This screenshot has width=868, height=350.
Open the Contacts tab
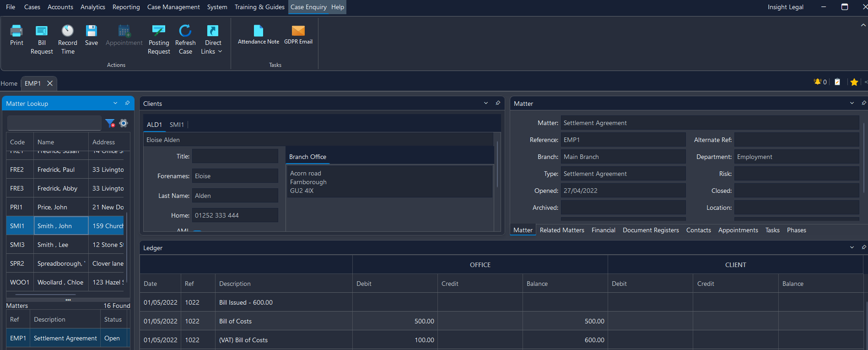coord(698,230)
